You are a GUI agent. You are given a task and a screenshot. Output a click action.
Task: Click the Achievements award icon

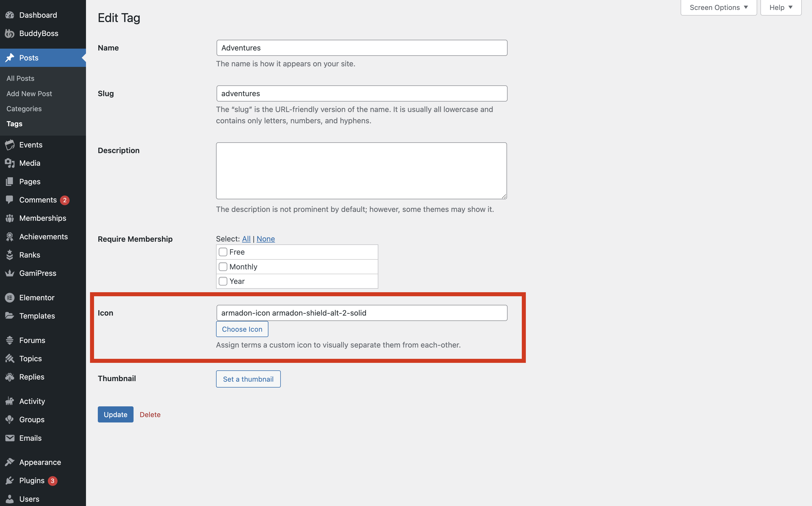(x=10, y=237)
